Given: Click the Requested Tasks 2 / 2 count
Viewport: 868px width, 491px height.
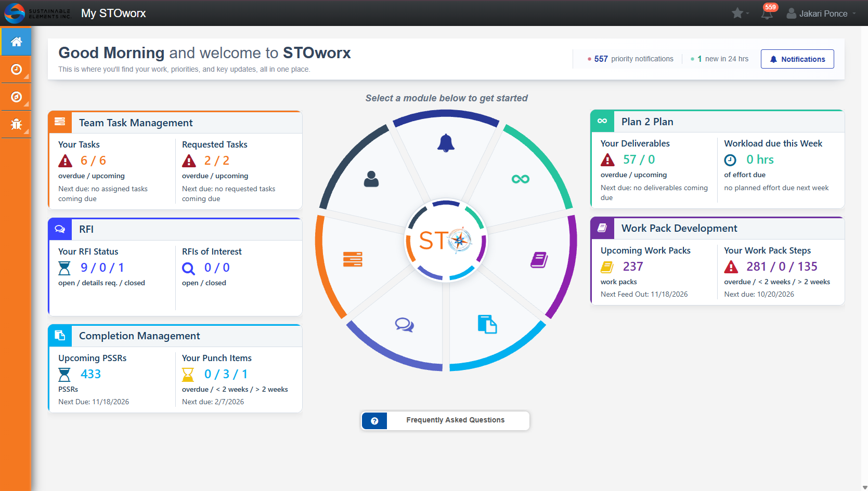Looking at the screenshot, I should [217, 161].
